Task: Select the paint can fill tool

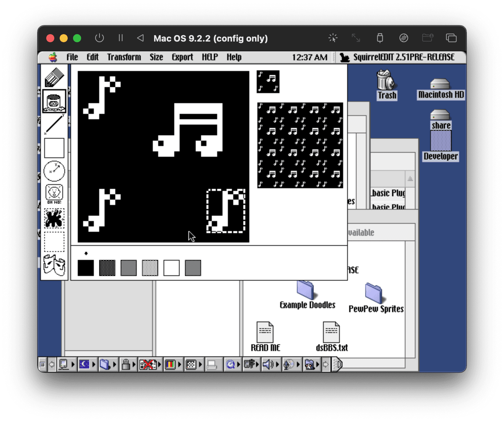Action: click(x=54, y=101)
